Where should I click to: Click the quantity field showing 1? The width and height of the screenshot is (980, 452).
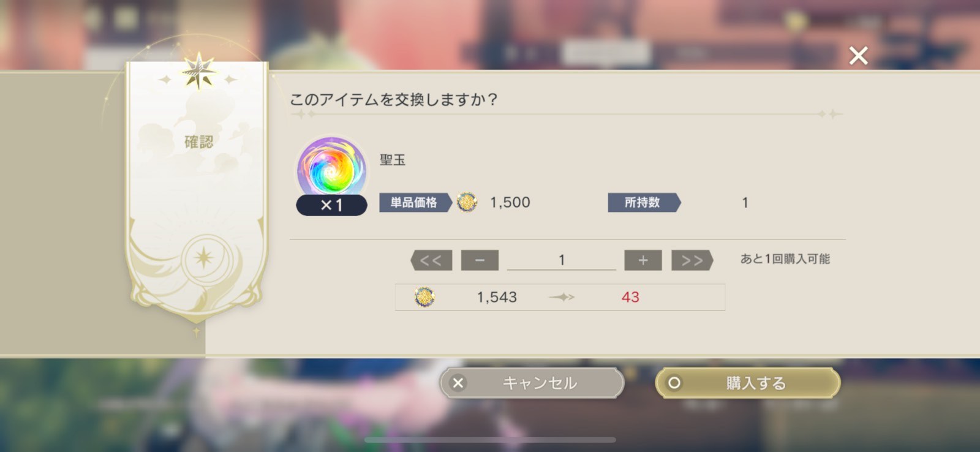coord(561,260)
